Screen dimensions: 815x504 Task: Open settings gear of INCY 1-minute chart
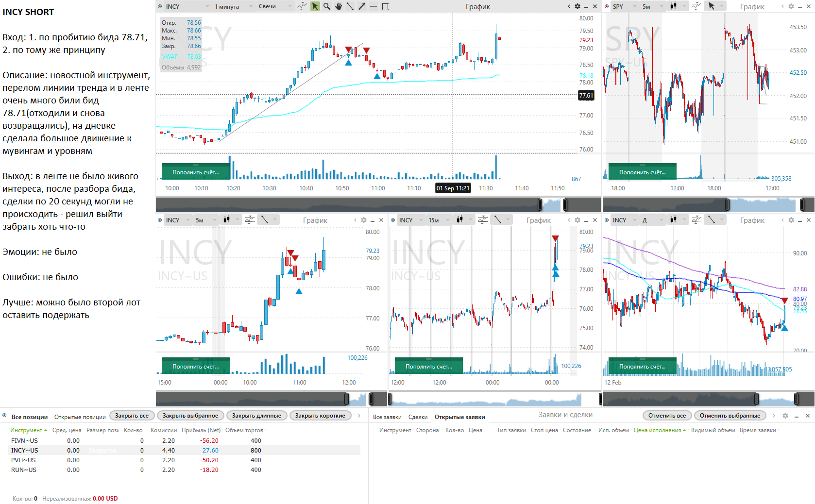577,6
